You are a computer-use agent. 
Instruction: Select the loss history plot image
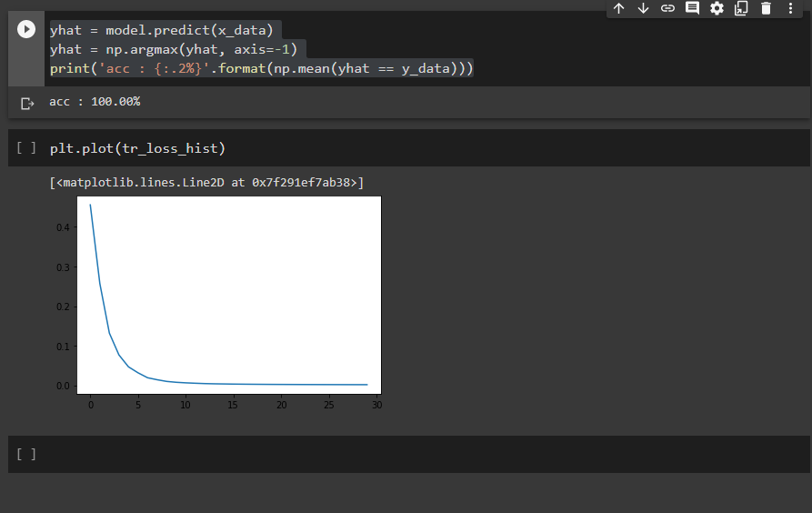click(219, 303)
